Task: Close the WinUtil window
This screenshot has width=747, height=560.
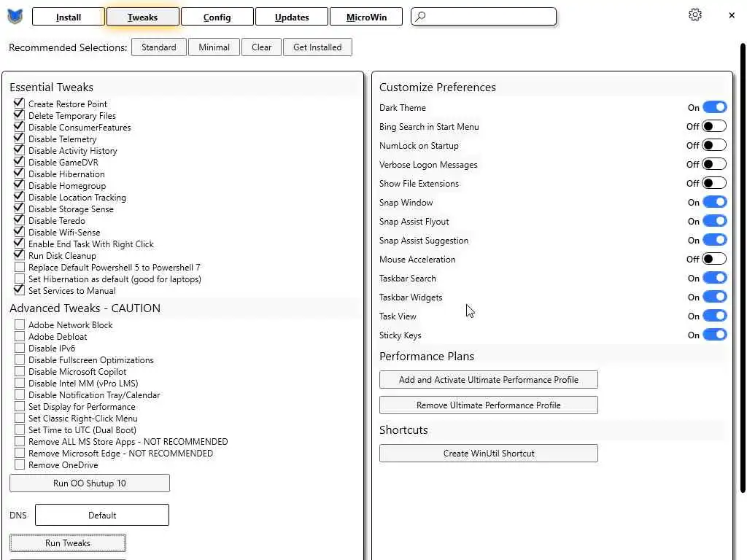Action: pos(732,15)
